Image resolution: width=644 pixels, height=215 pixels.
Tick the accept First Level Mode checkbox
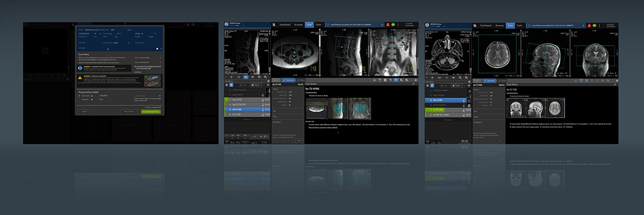[134, 68]
